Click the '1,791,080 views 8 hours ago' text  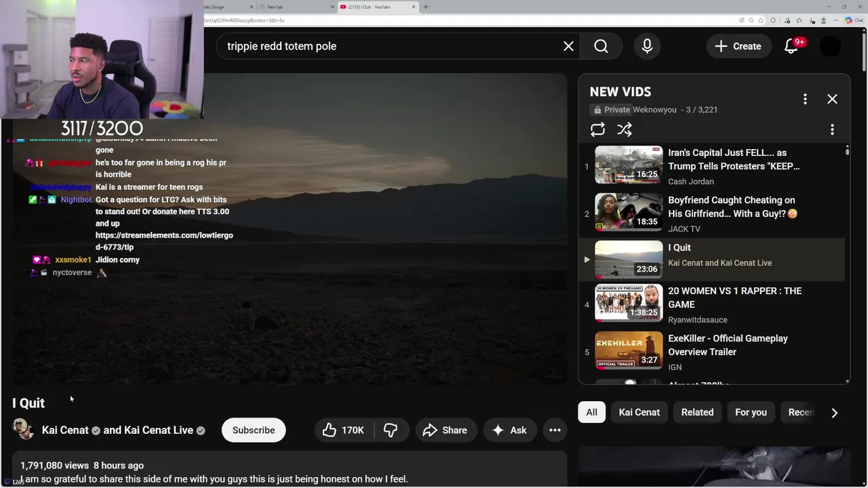82,466
